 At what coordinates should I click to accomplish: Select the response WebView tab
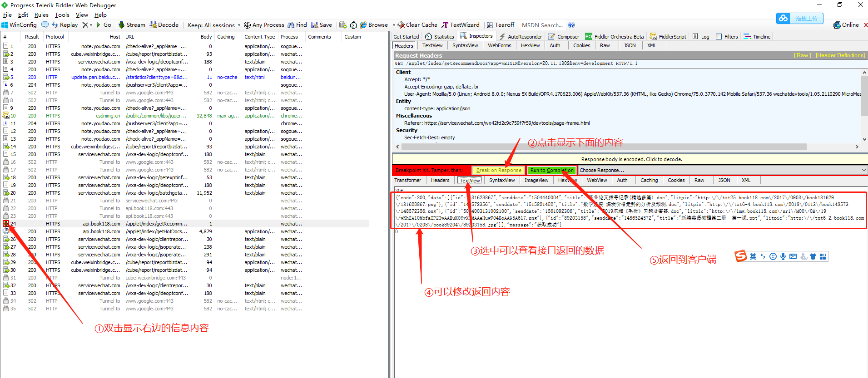point(596,180)
